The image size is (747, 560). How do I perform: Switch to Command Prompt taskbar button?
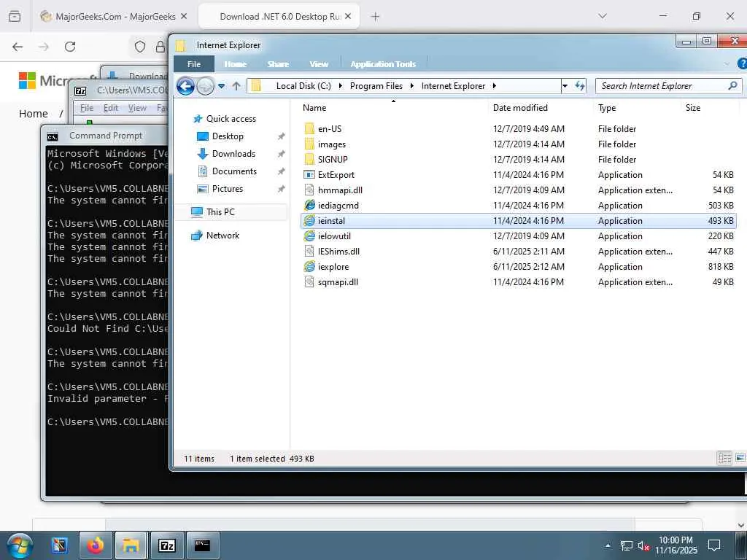pos(202,545)
